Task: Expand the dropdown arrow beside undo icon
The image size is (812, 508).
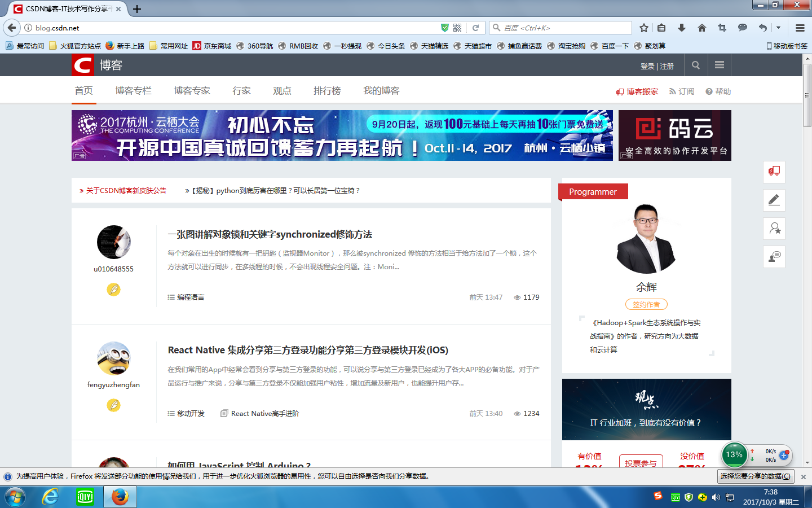Action: pos(778,28)
